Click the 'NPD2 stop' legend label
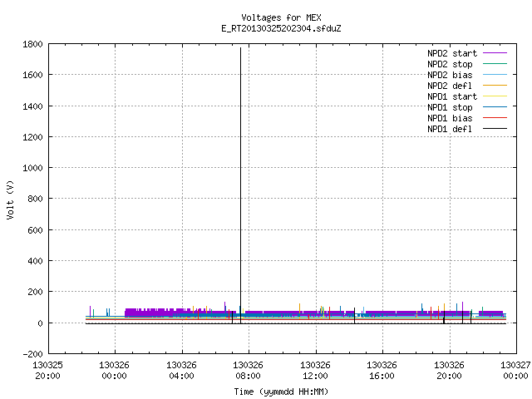 450,64
